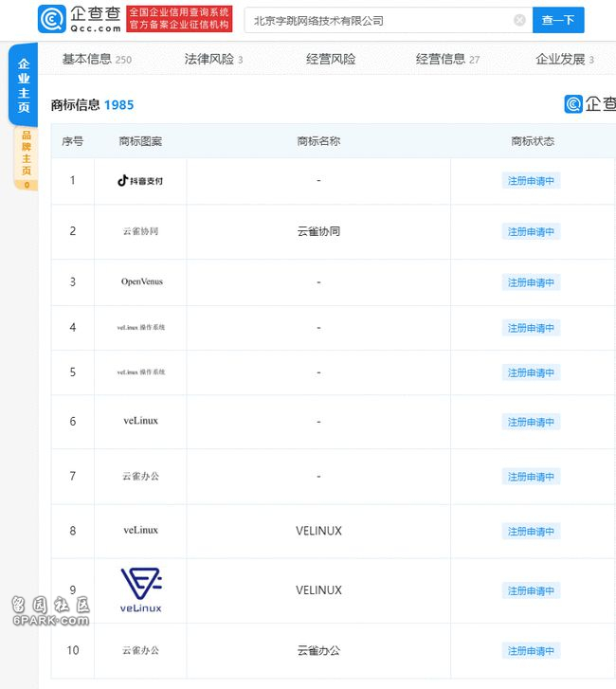The image size is (616, 689).
Task: Open the 基本信息 250 tab
Action: point(97,59)
